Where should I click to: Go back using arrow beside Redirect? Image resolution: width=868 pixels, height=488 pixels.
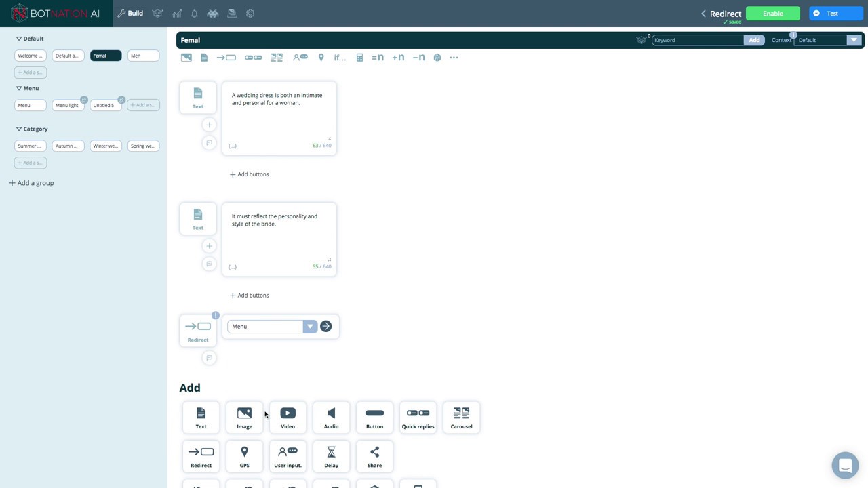703,14
